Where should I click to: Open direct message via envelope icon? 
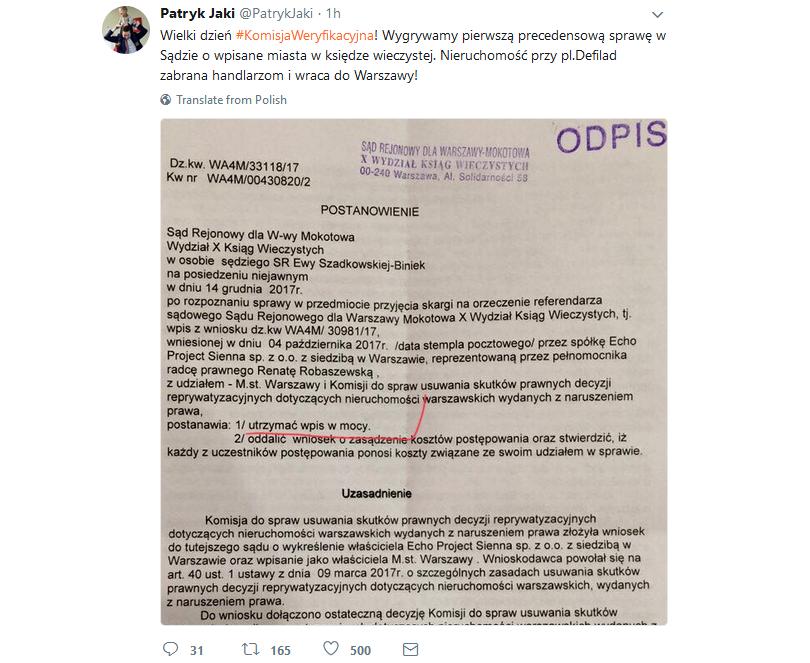click(x=410, y=650)
